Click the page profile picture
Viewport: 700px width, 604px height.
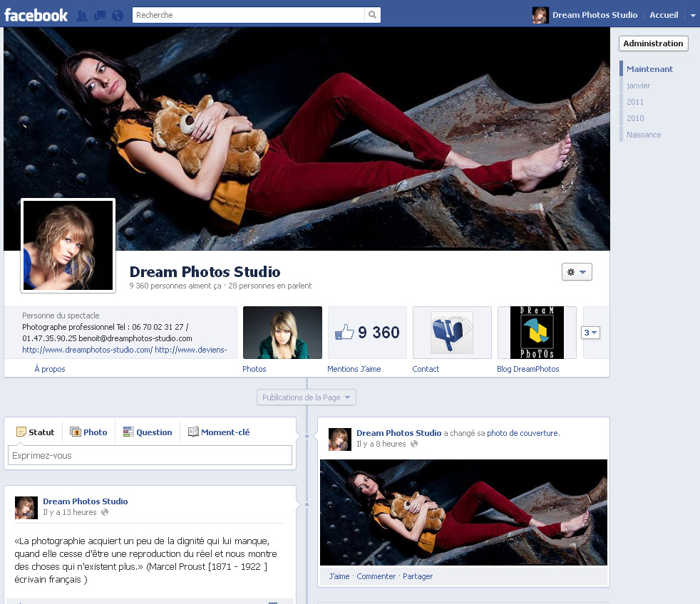pos(68,245)
